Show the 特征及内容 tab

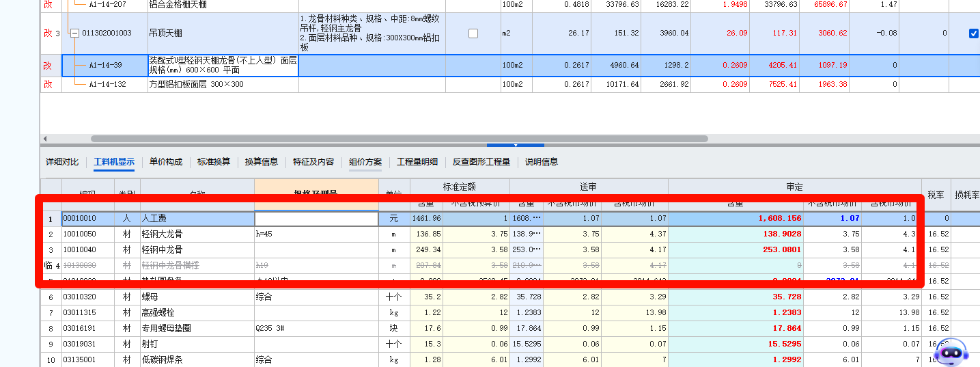point(313,162)
